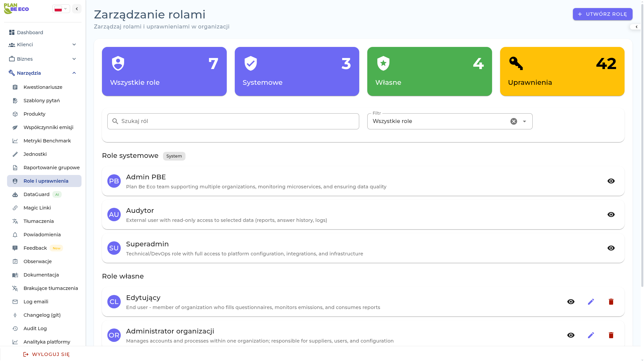
Task: Click Wyloguj się to log out
Action: [46, 354]
